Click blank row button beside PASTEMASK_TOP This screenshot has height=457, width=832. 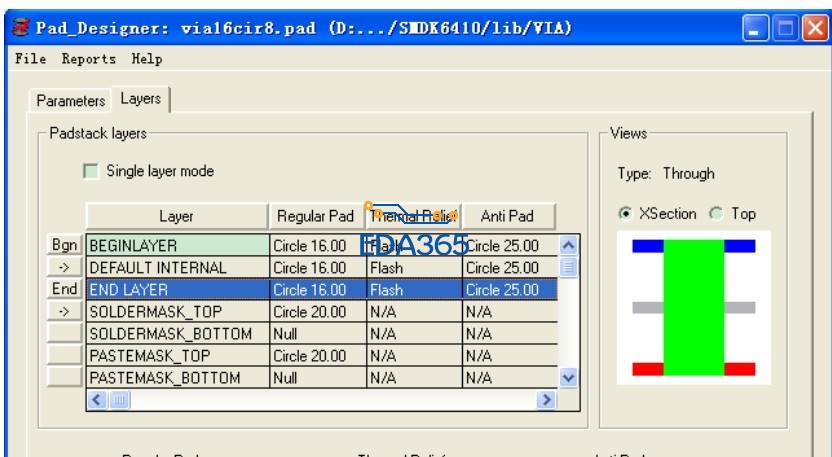coord(65,355)
